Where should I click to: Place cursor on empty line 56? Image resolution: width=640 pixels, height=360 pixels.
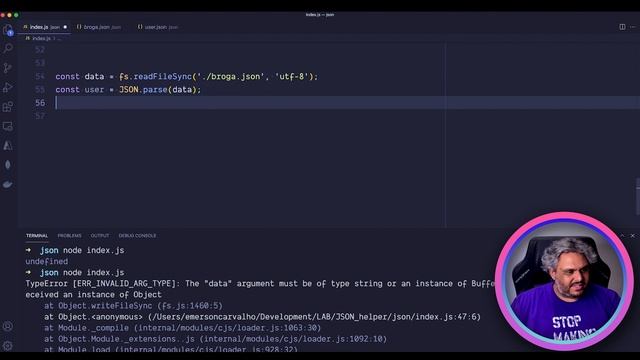(347, 103)
